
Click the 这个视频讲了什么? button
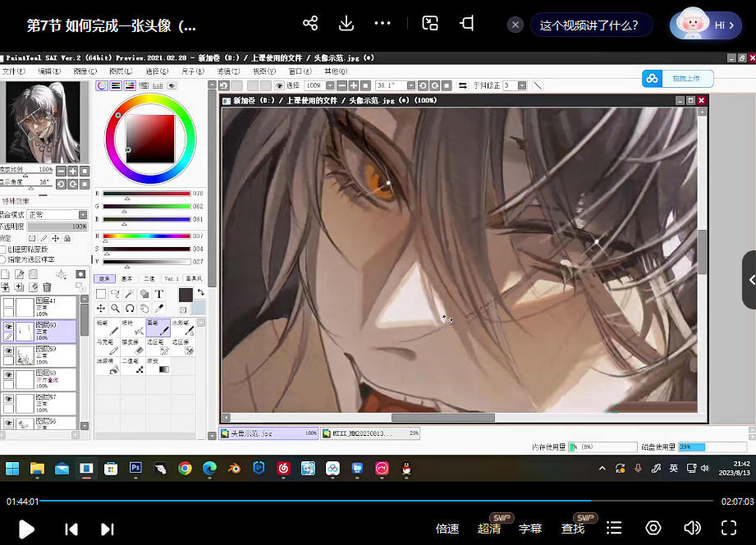590,25
